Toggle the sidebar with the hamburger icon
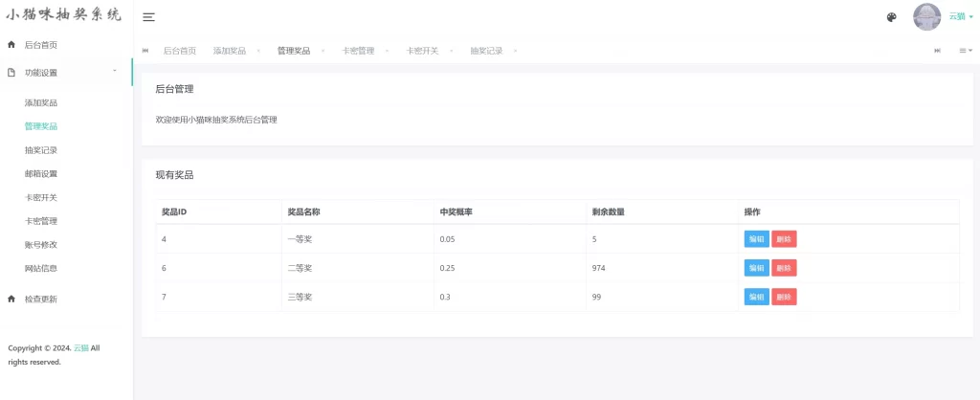980x400 pixels. (148, 17)
